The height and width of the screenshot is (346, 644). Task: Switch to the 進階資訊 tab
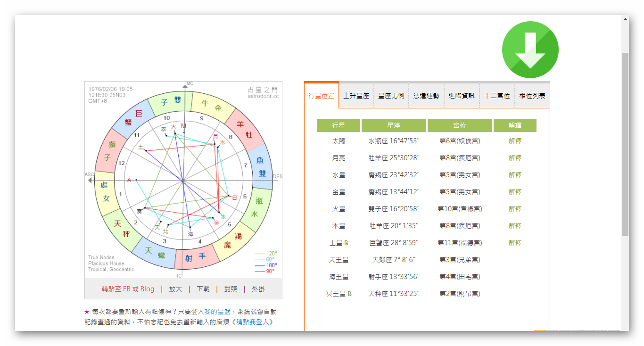pos(462,96)
